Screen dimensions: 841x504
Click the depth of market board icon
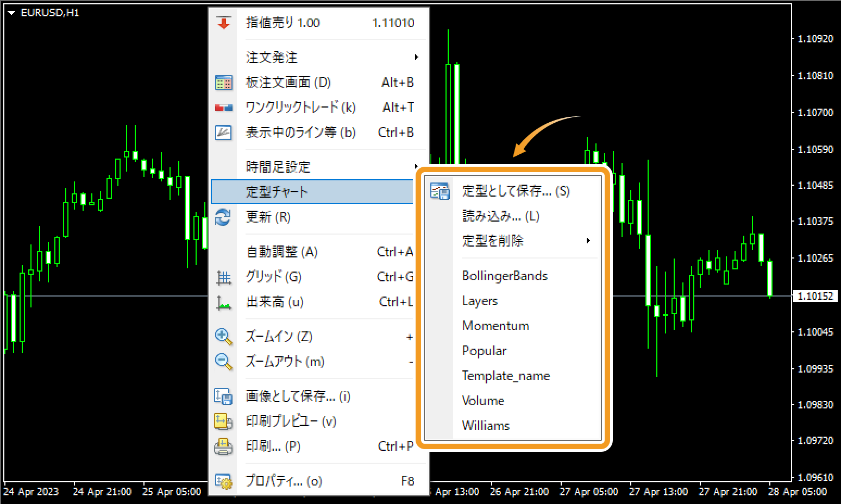[x=223, y=83]
